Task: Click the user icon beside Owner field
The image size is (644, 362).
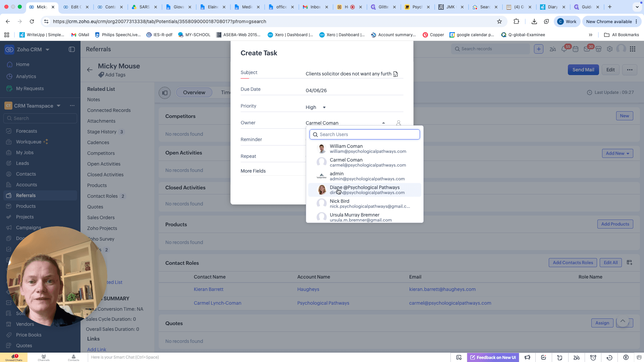Action: (x=398, y=123)
